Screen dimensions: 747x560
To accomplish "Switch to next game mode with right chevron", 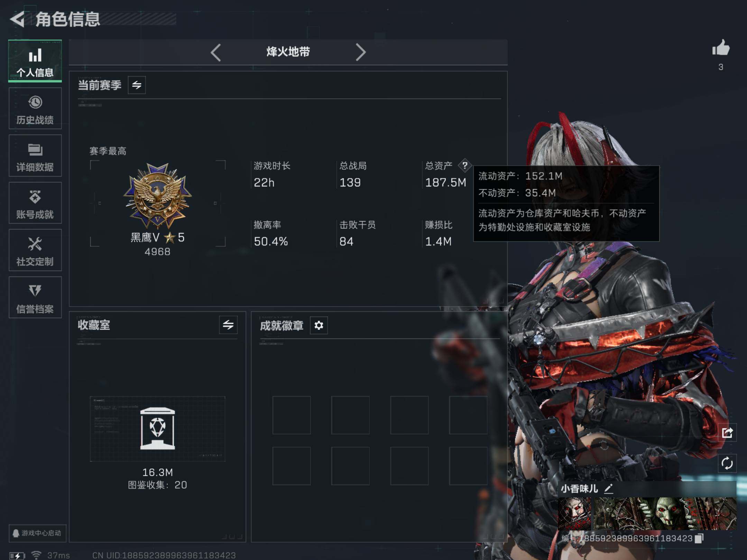I will click(360, 53).
